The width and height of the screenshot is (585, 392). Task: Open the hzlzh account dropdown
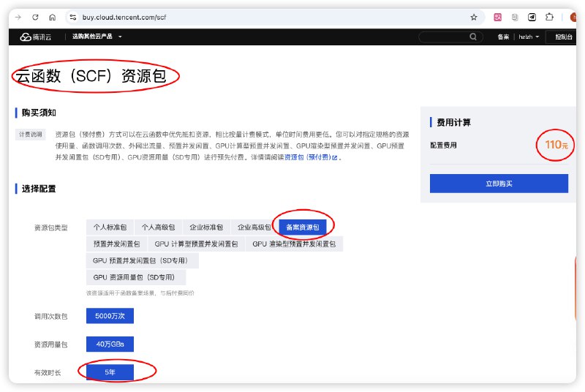529,37
